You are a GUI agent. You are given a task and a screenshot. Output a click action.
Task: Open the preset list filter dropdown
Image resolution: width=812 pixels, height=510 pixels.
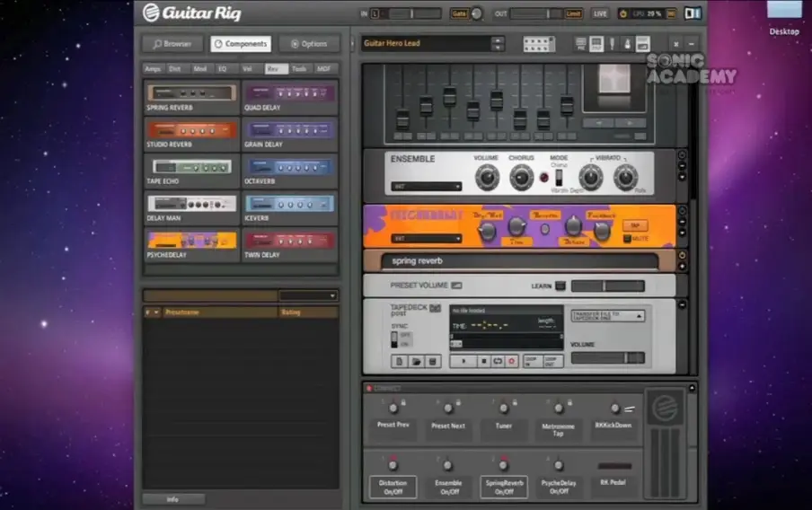pos(308,295)
